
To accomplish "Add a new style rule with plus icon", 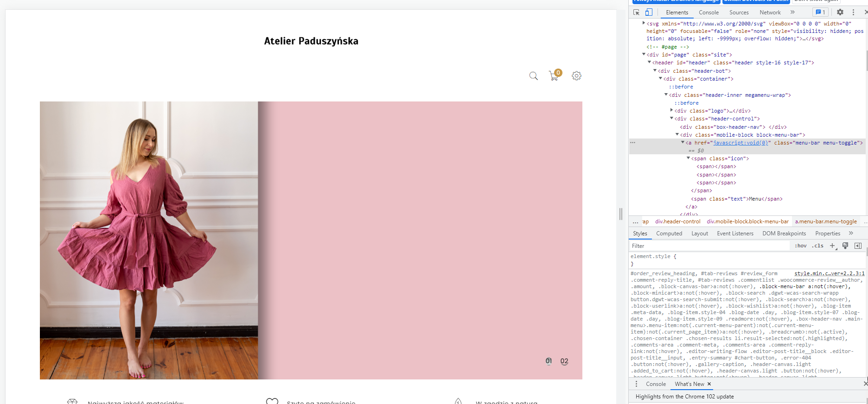I will click(x=833, y=246).
